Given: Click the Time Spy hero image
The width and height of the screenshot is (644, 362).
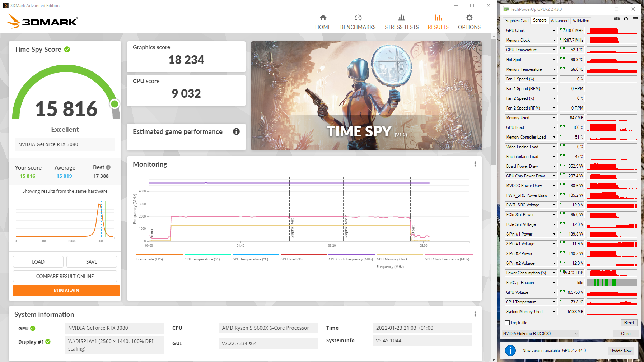Looking at the screenshot, I should [367, 96].
